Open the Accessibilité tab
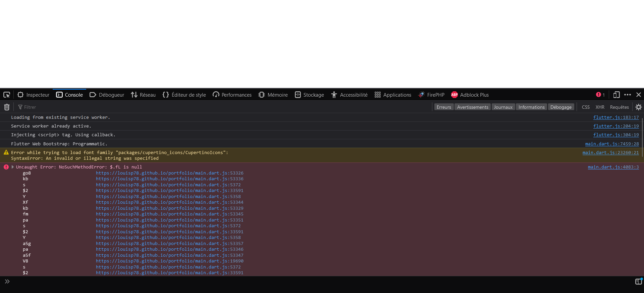 tap(349, 95)
